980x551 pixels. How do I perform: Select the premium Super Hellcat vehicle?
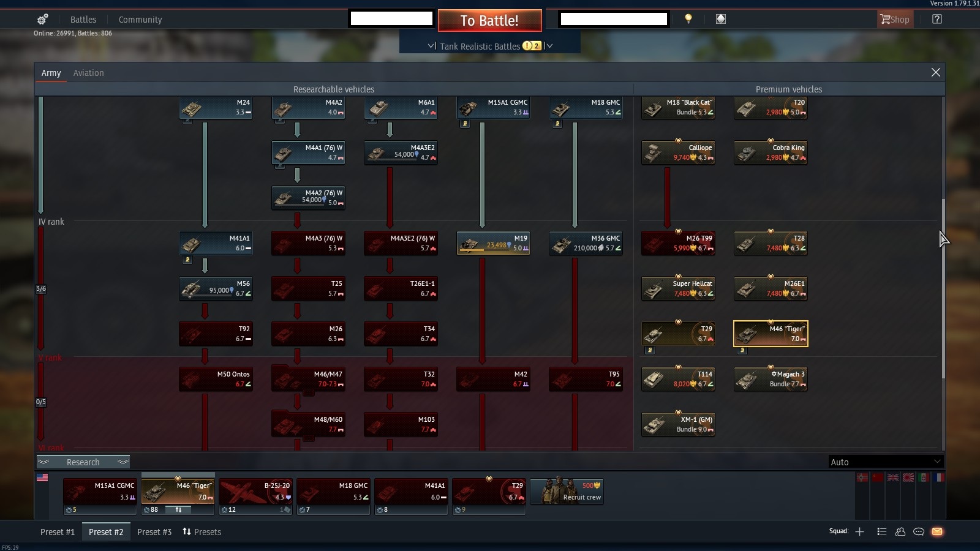click(678, 288)
